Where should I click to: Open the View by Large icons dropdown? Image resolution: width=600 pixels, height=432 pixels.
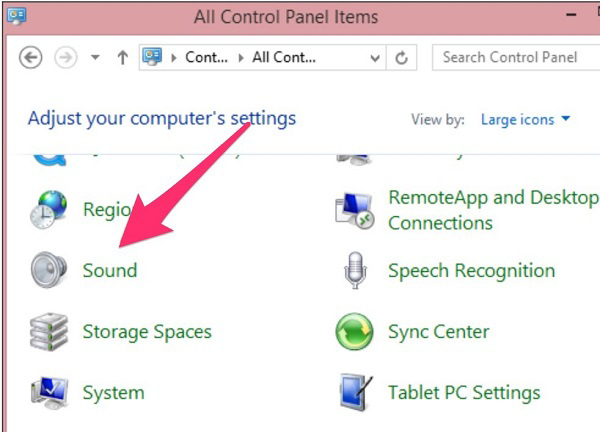pyautogui.click(x=526, y=119)
